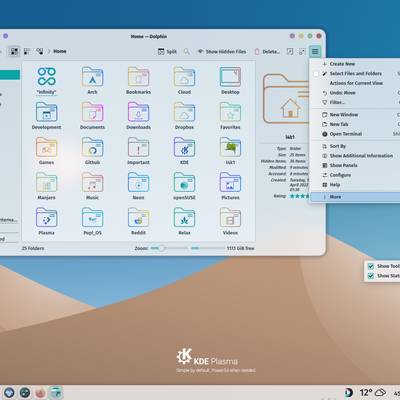Choose Undo: Move from the menu
The width and height of the screenshot is (400, 400).
(x=355, y=93)
